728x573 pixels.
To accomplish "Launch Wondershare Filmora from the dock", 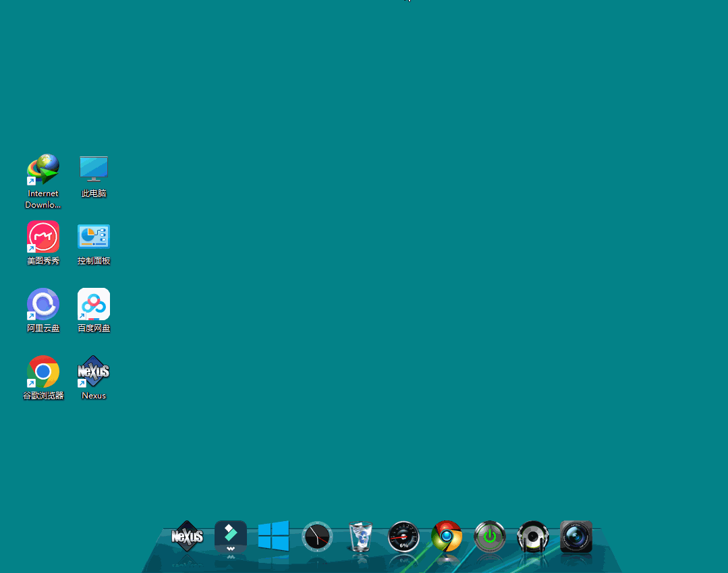I will point(231,537).
